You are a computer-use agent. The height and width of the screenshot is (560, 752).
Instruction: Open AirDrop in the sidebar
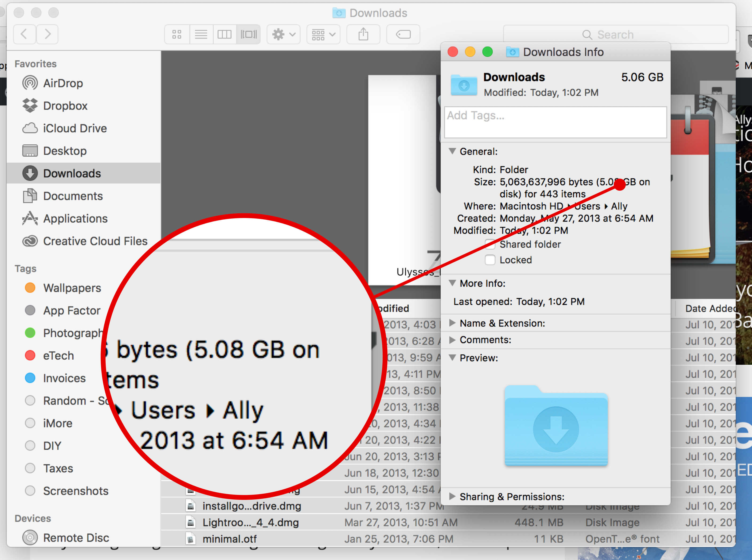63,83
